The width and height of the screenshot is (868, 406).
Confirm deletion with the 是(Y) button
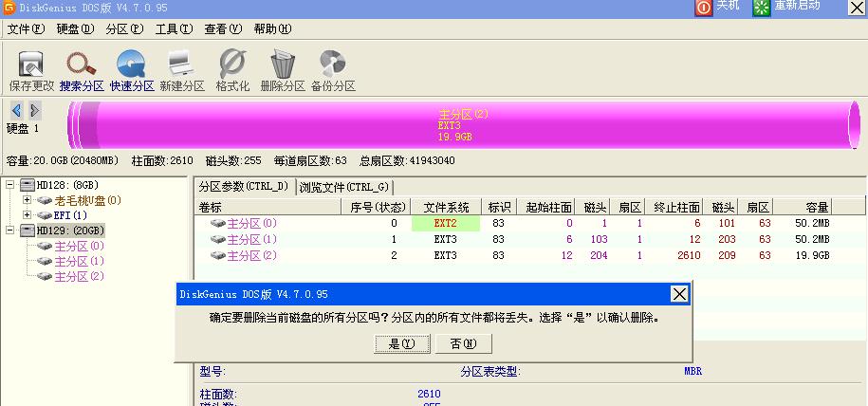point(402,343)
